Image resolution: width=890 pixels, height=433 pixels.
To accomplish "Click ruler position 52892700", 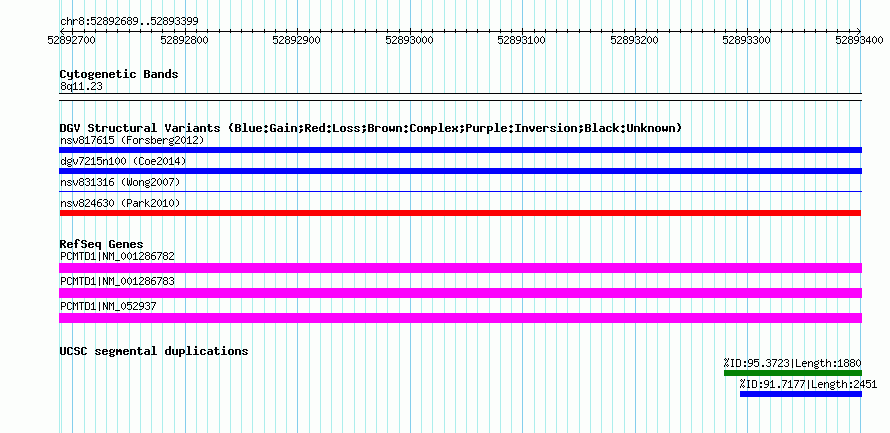I will 72,40.
